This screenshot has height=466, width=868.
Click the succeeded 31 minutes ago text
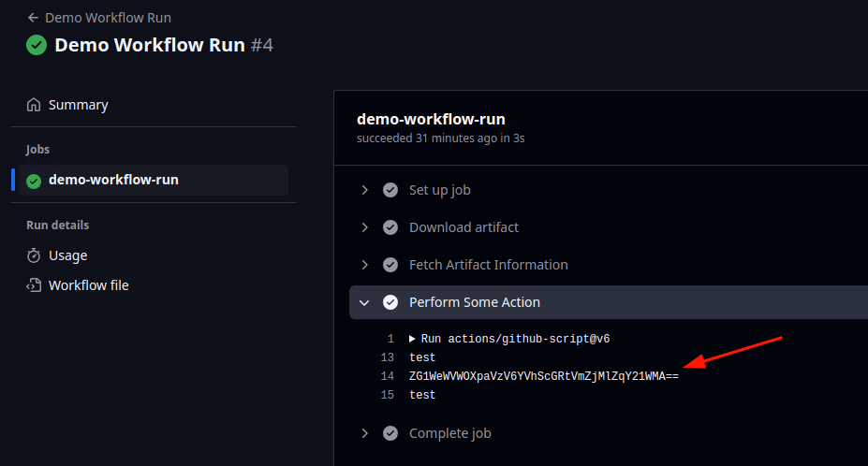[x=441, y=138]
